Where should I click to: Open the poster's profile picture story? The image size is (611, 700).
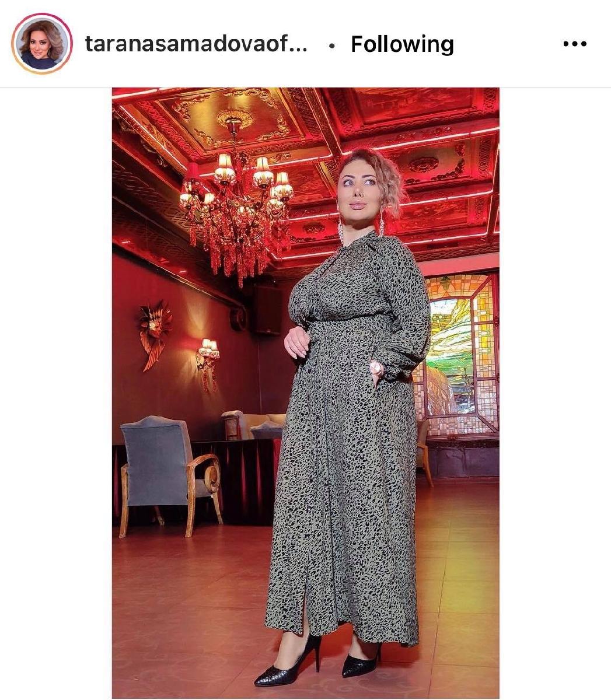tap(41, 44)
